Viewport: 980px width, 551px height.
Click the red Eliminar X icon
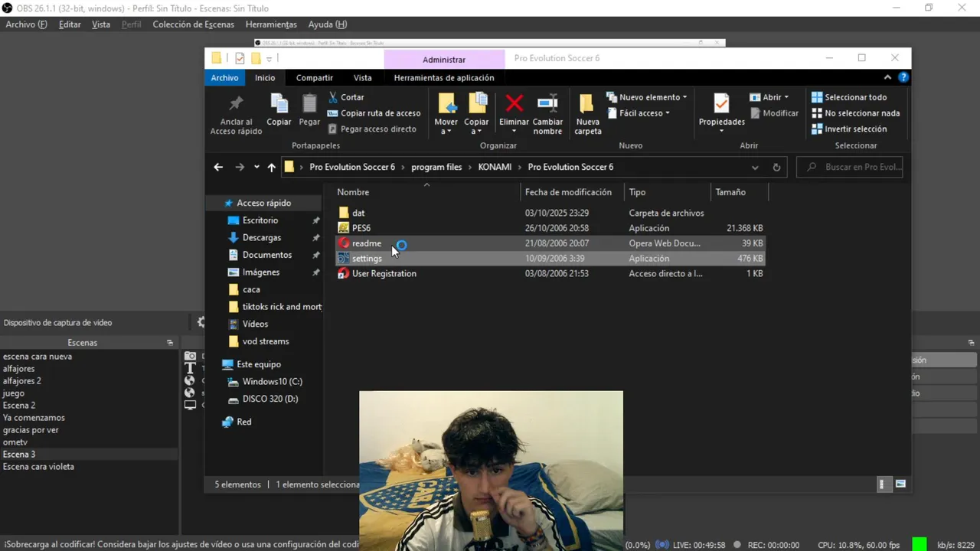tap(514, 103)
